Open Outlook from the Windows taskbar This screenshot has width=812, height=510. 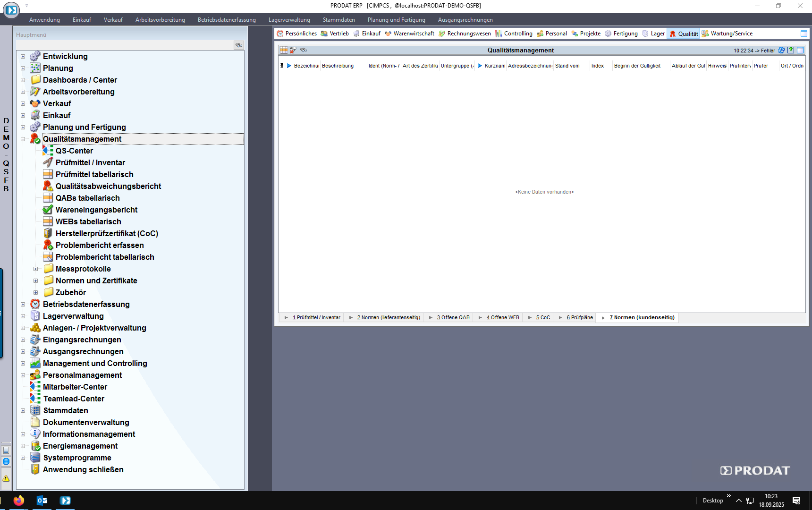click(x=42, y=501)
